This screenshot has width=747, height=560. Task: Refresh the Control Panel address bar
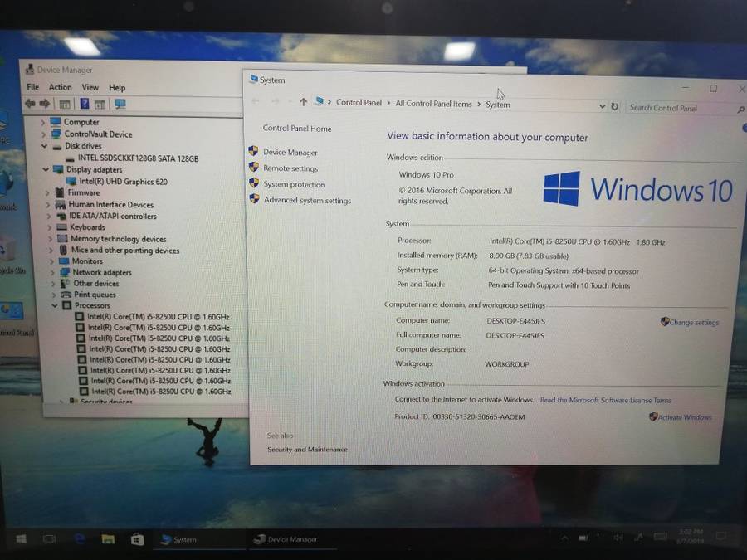pyautogui.click(x=614, y=106)
